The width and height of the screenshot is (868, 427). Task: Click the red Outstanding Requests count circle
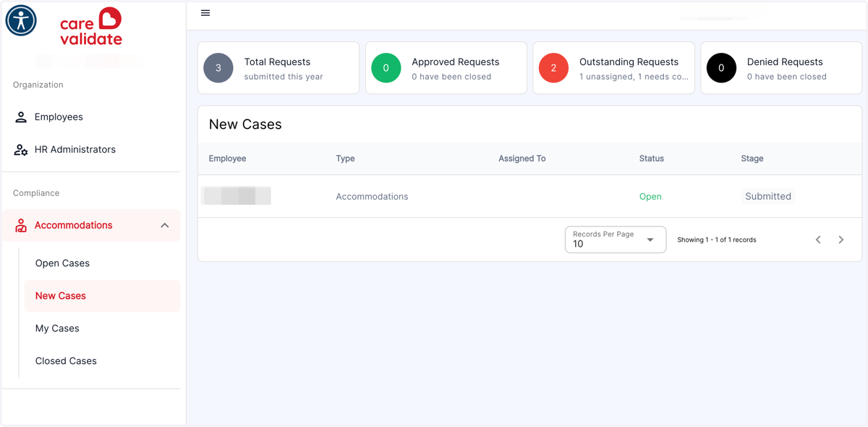click(x=554, y=68)
